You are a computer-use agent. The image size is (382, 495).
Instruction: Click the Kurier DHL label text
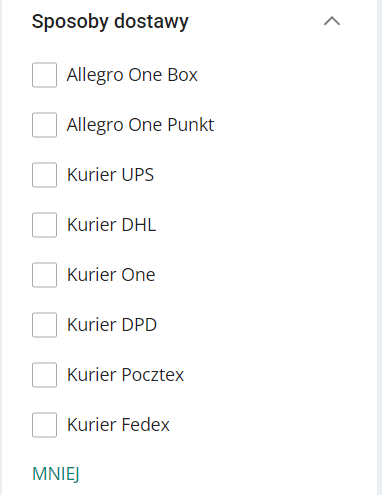pyautogui.click(x=112, y=225)
